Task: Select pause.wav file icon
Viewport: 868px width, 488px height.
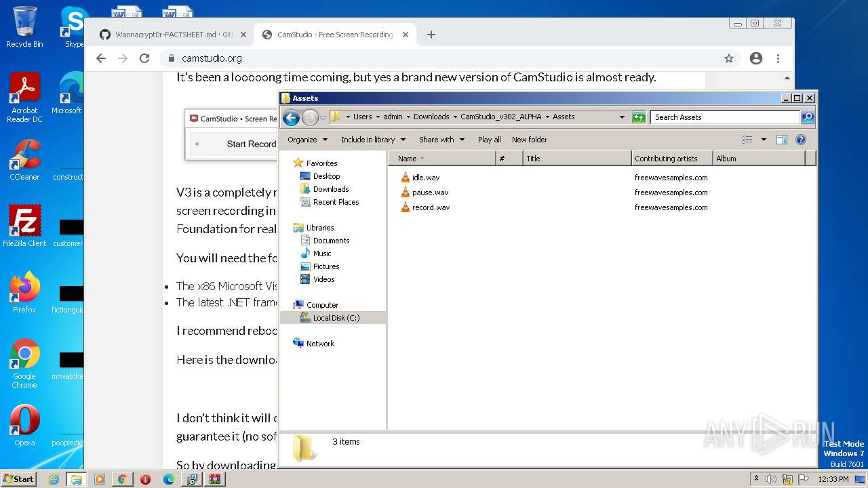Action: click(x=405, y=192)
